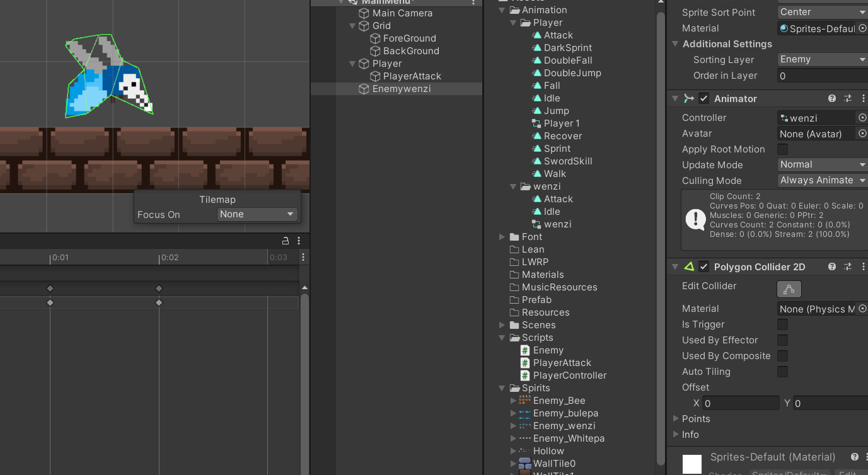
Task: Enable Apply Root Motion checkbox
Action: coord(782,149)
